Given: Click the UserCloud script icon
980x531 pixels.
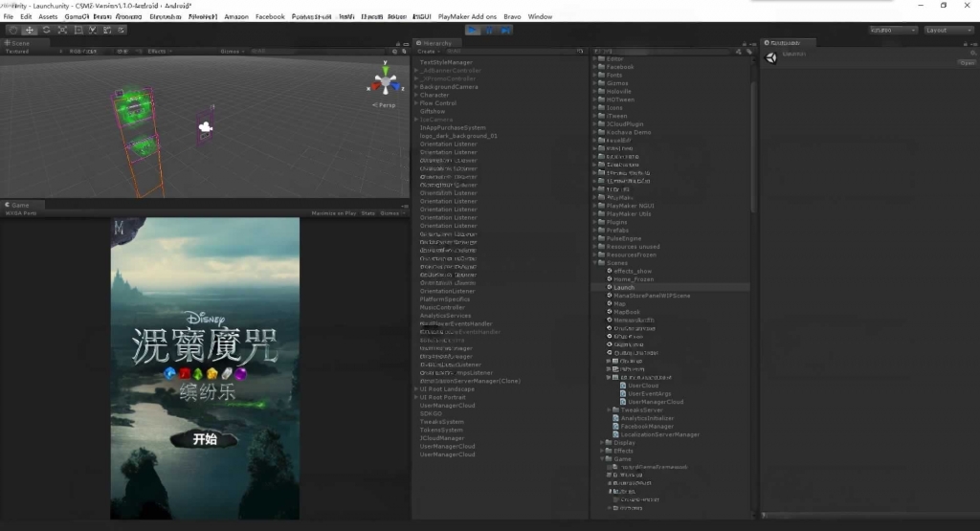Looking at the screenshot, I should tap(622, 386).
